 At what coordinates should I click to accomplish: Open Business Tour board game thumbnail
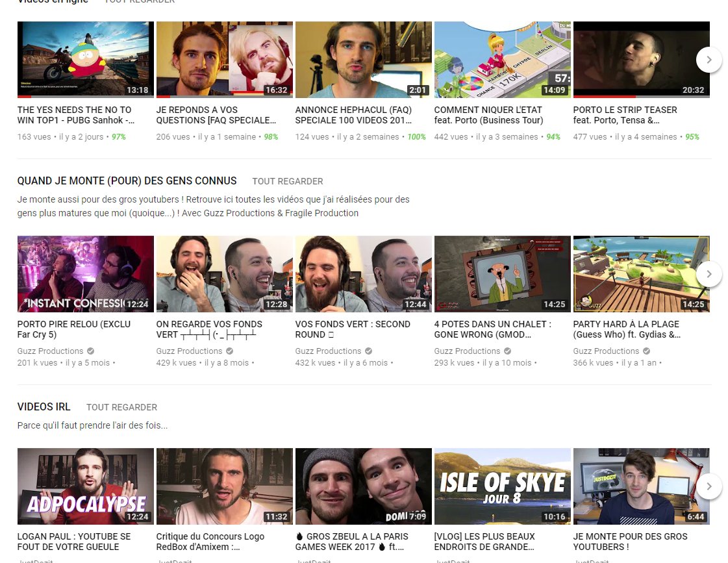(503, 59)
